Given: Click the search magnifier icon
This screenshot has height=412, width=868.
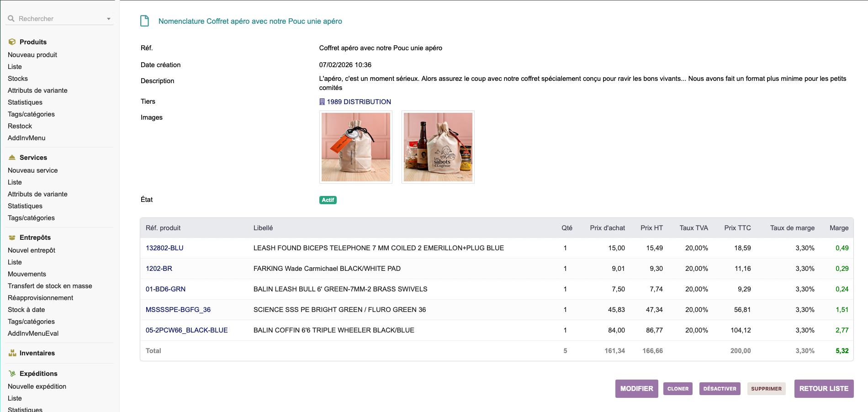Looking at the screenshot, I should [x=11, y=19].
